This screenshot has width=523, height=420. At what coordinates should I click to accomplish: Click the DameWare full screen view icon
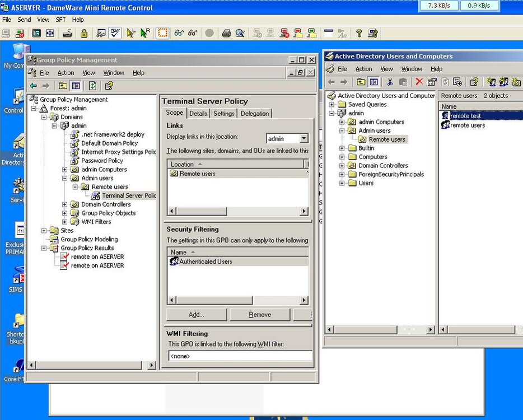pyautogui.click(x=36, y=34)
